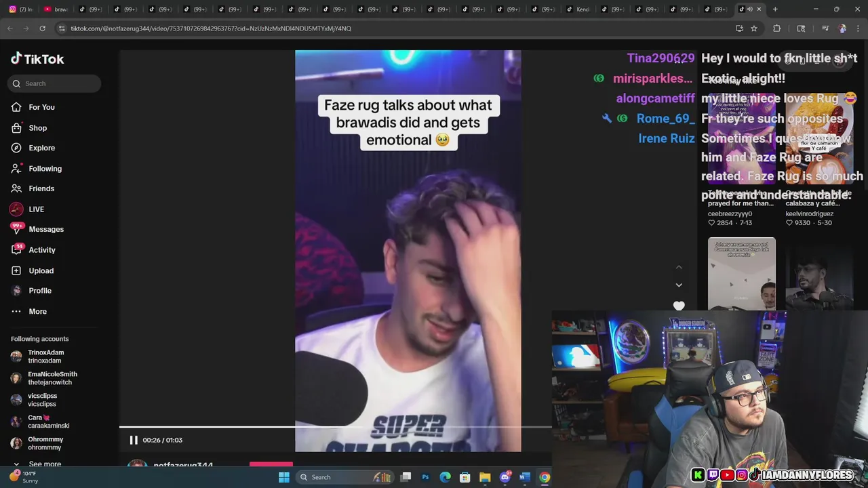The image size is (868, 488).
Task: Go to the Explore page
Action: pos(42,148)
